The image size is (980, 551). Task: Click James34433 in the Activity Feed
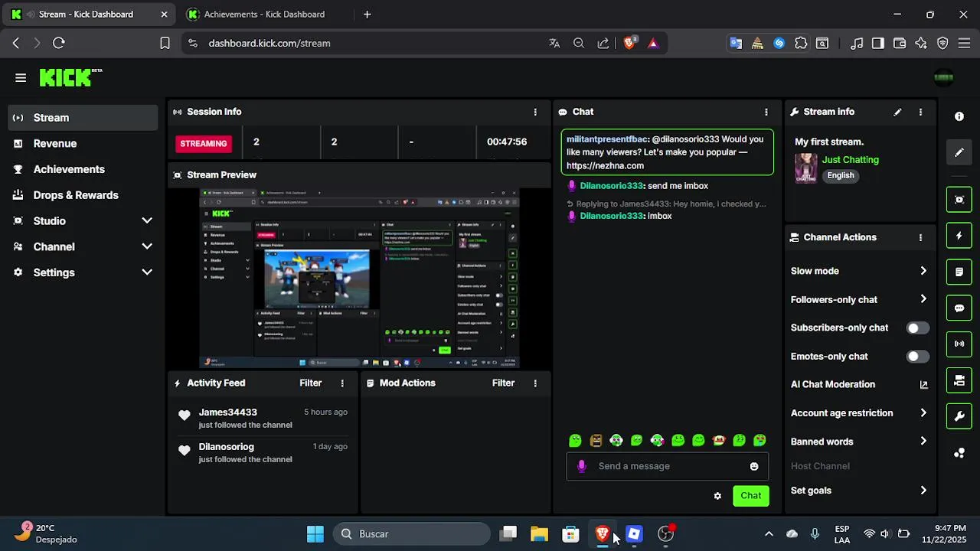pyautogui.click(x=227, y=412)
